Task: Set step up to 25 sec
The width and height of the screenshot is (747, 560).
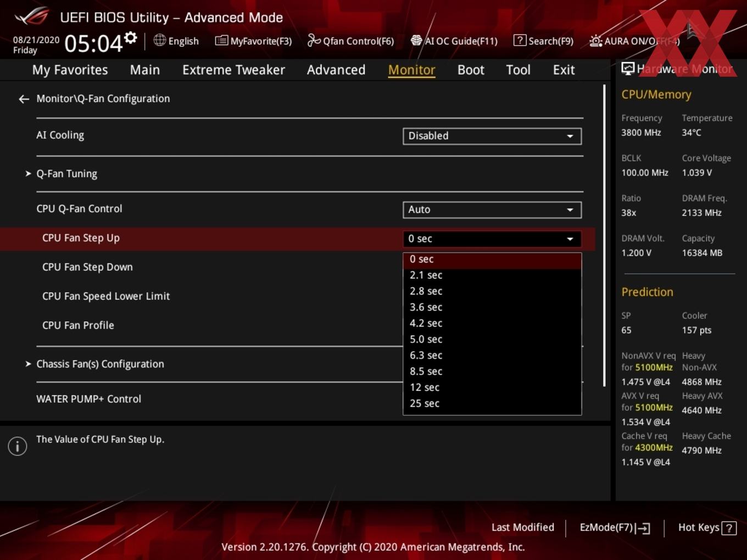Action: pos(492,404)
